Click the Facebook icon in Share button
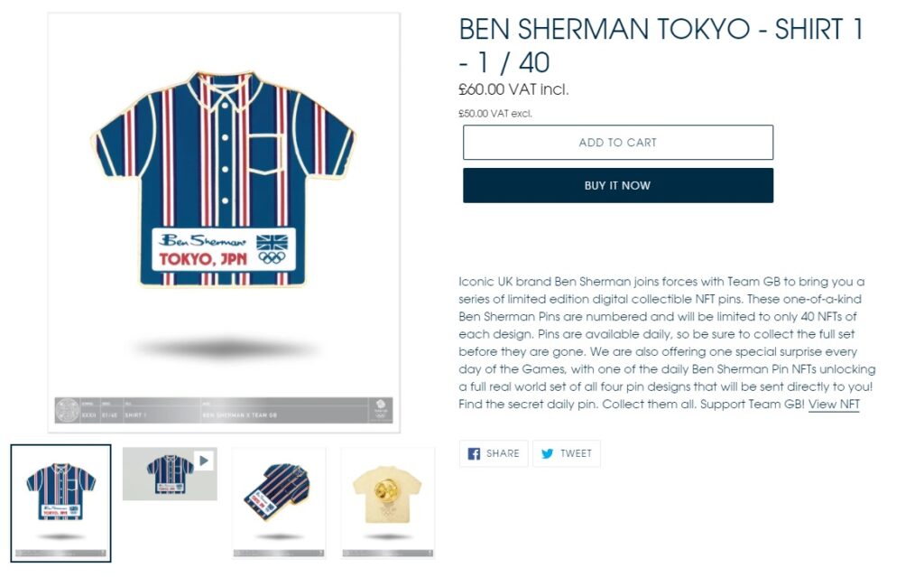 pyautogui.click(x=474, y=453)
